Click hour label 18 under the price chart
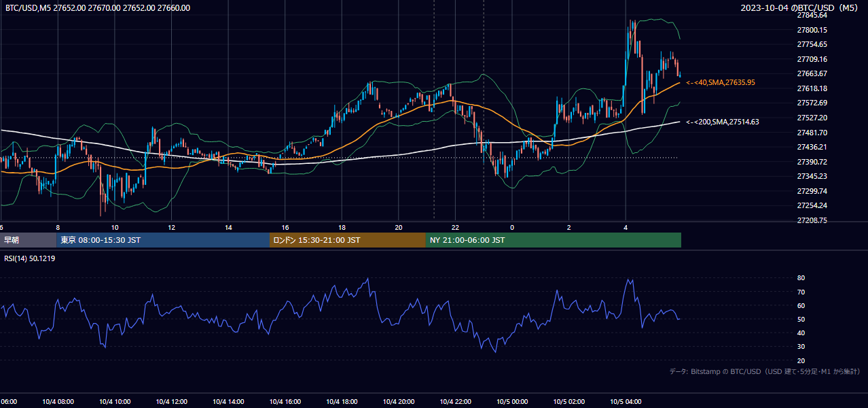Viewport: 868px width, 408px height. coord(342,228)
